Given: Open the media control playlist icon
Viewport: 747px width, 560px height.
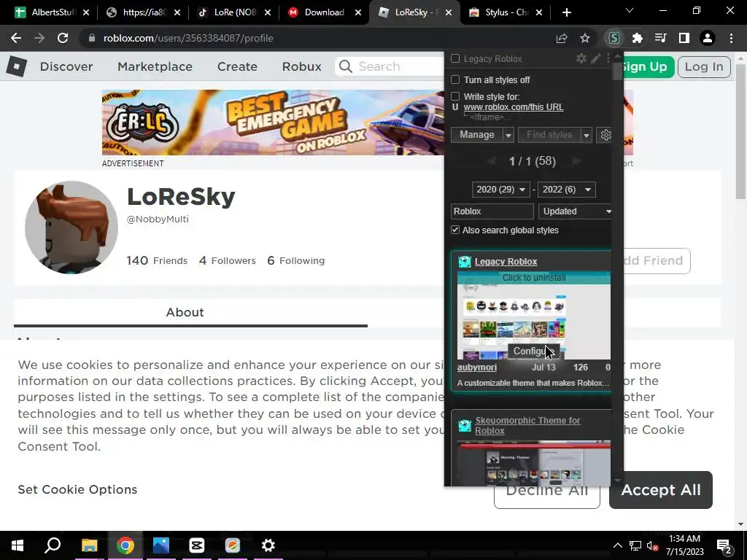Looking at the screenshot, I should pos(661,38).
